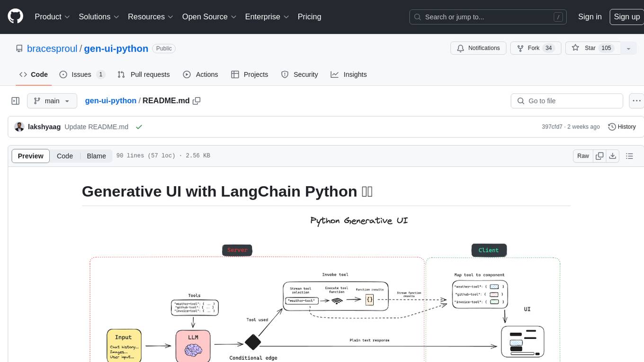644x362 pixels.
Task: Select the Code view
Action: [x=65, y=156]
